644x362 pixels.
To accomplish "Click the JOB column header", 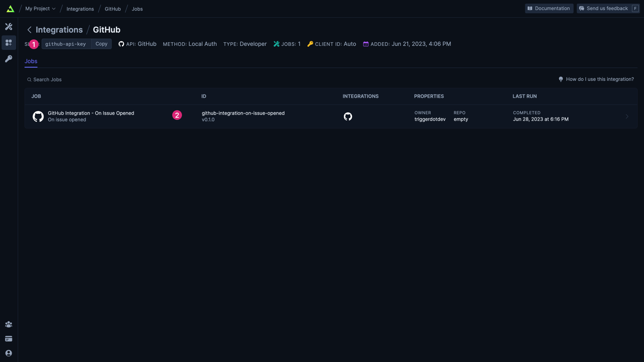I will (x=36, y=96).
